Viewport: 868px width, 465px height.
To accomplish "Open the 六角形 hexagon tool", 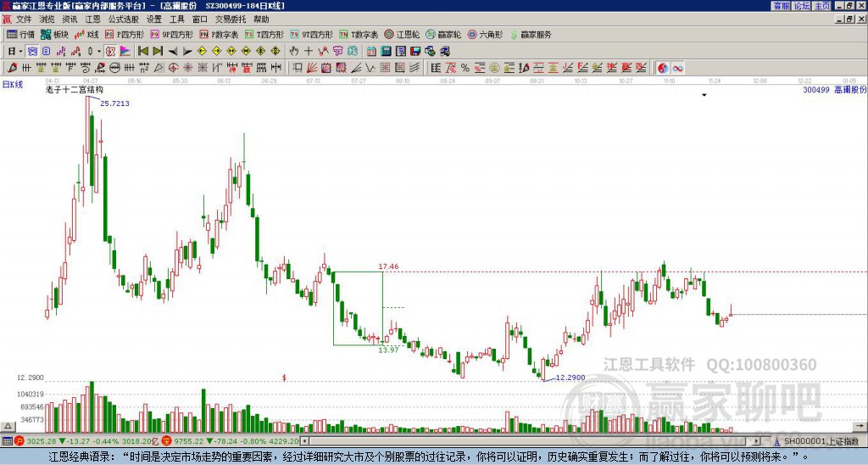I will pyautogui.click(x=486, y=34).
